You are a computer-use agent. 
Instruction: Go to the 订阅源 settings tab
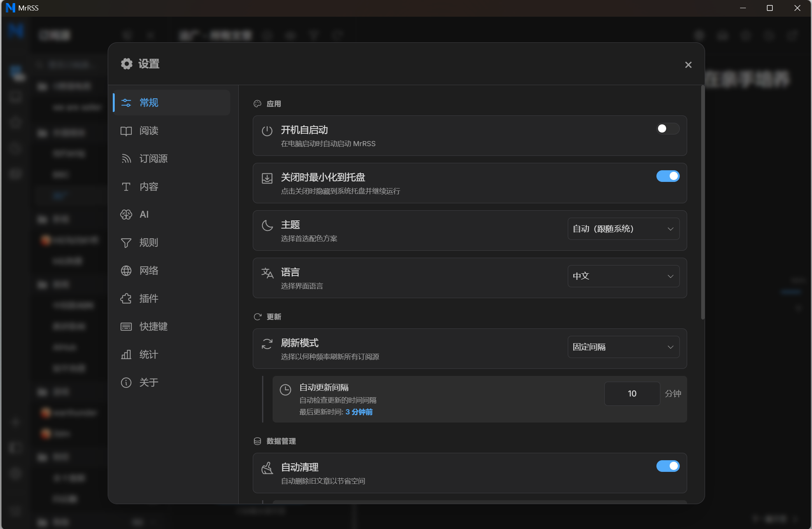click(171, 159)
